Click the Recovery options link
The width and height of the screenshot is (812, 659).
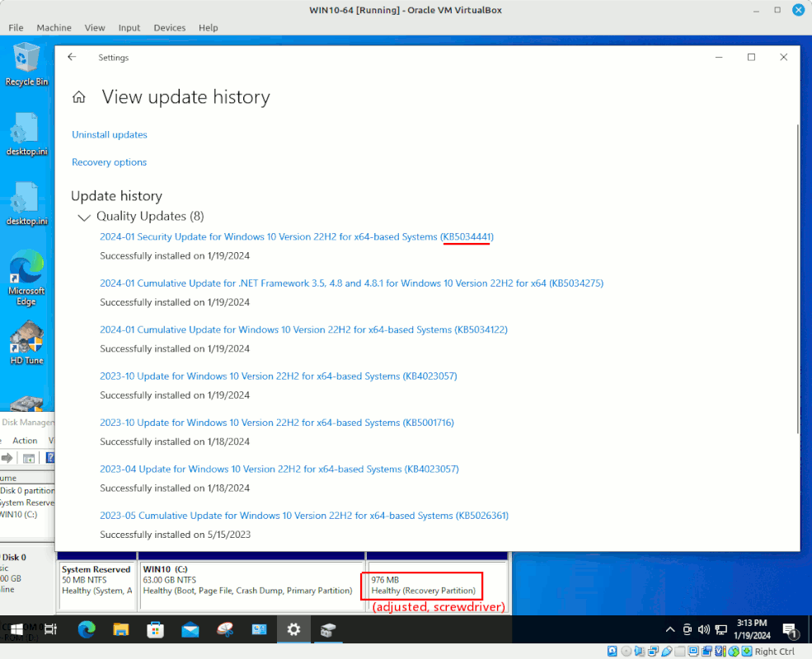tap(110, 162)
